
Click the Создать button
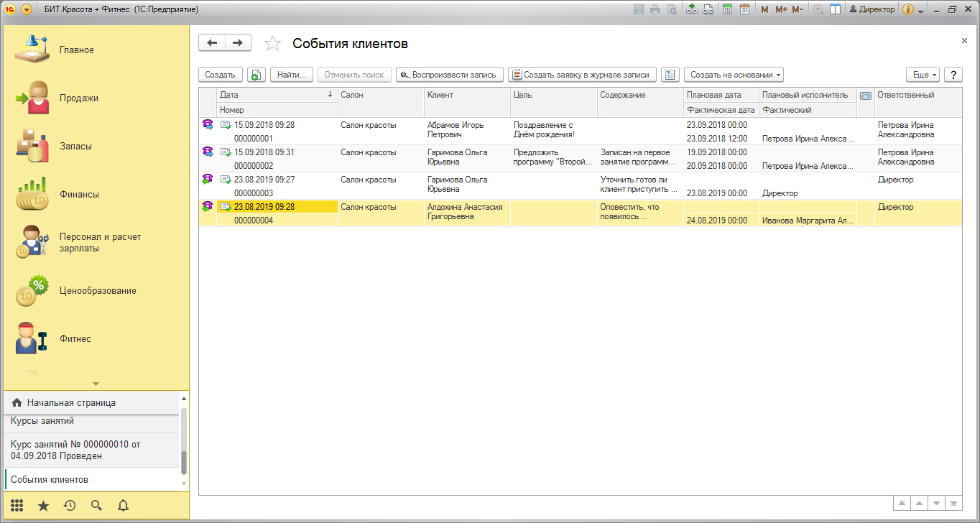pos(220,75)
